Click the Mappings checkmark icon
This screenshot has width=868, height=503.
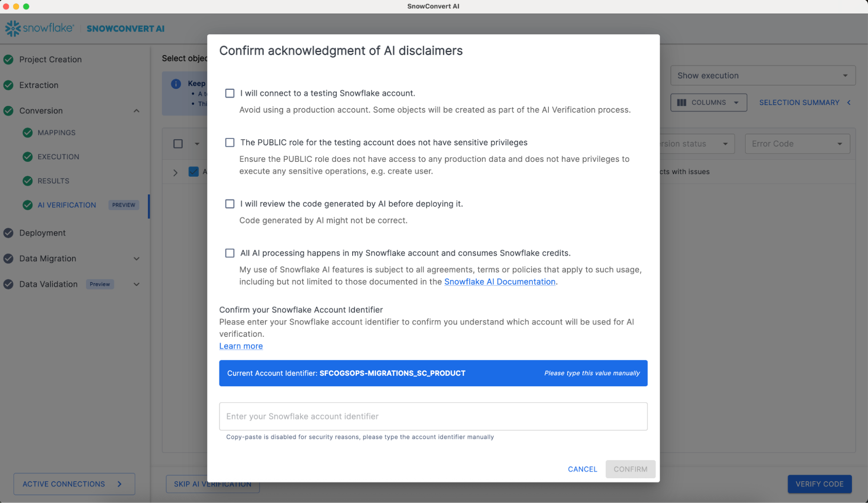[x=27, y=133]
